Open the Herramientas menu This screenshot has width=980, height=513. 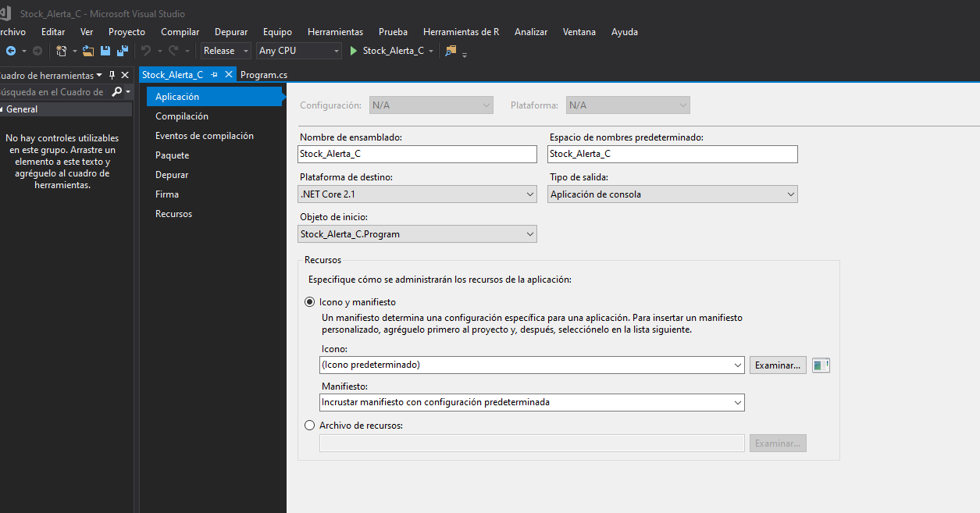click(x=335, y=32)
